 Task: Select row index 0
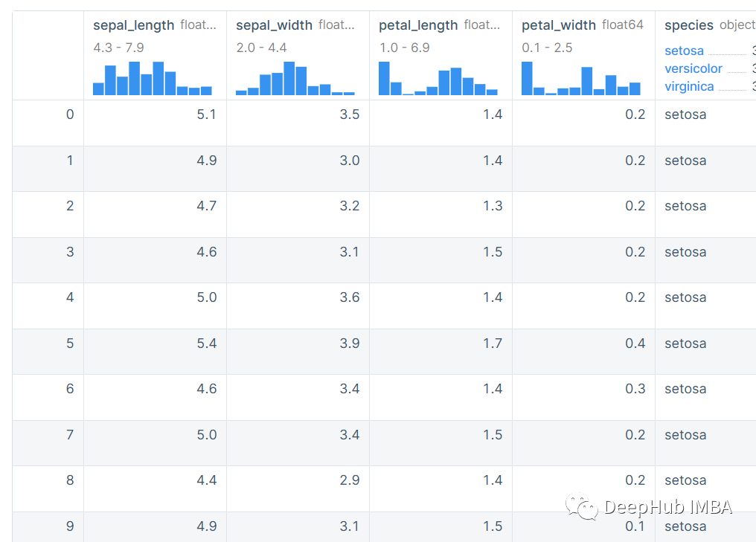pos(70,114)
